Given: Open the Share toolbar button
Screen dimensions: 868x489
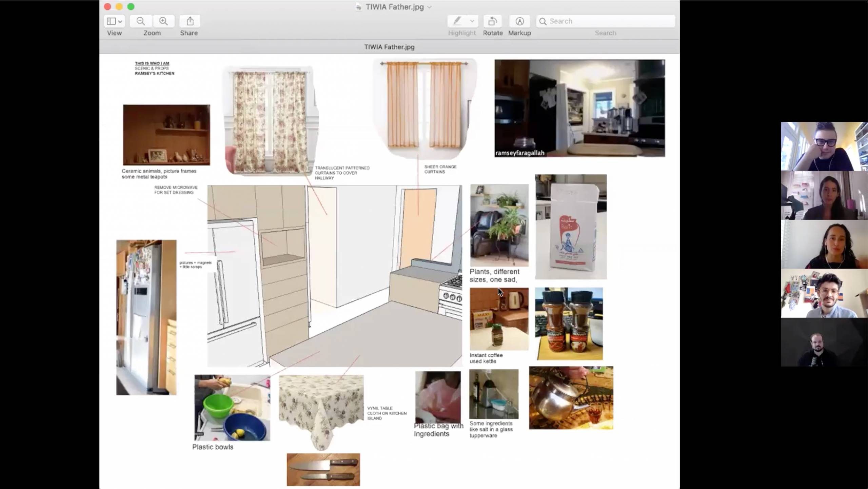Looking at the screenshot, I should [190, 21].
